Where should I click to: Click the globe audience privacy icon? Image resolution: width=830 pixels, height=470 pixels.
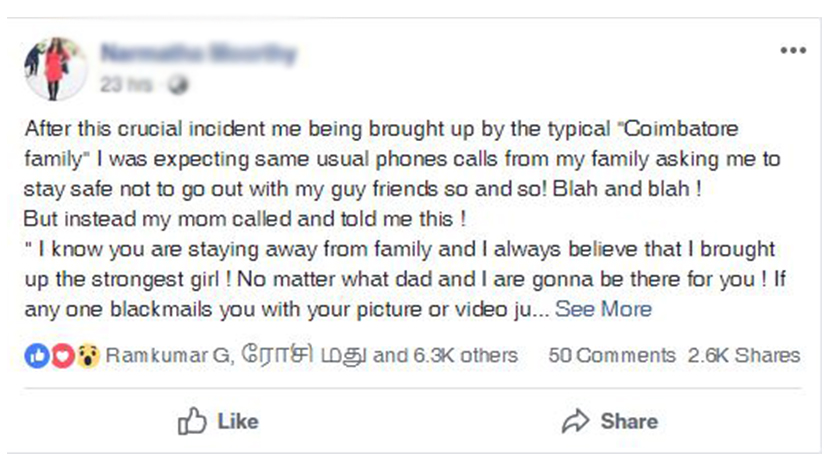pyautogui.click(x=178, y=85)
